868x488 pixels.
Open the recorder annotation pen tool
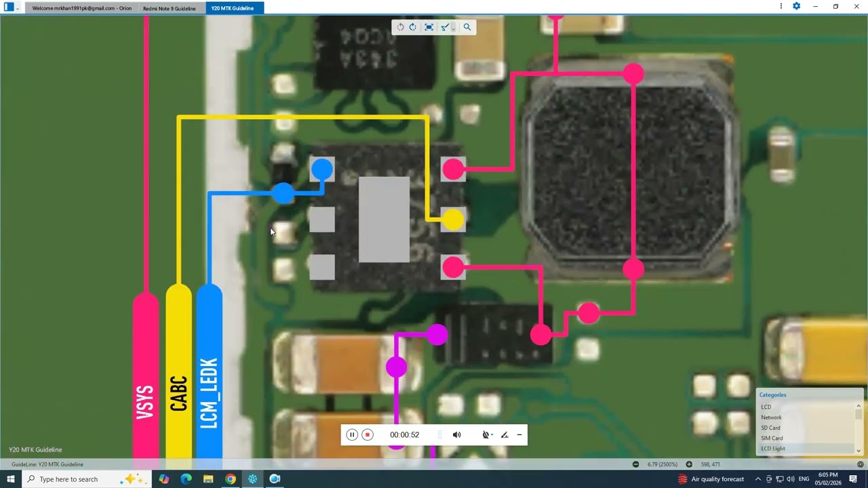pyautogui.click(x=505, y=435)
